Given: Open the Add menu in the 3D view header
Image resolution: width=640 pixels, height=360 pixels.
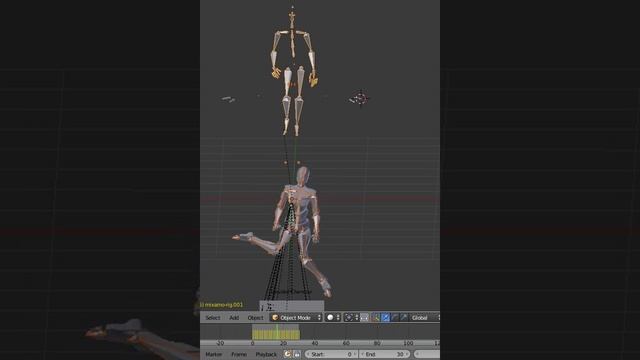Looking at the screenshot, I should (x=234, y=318).
